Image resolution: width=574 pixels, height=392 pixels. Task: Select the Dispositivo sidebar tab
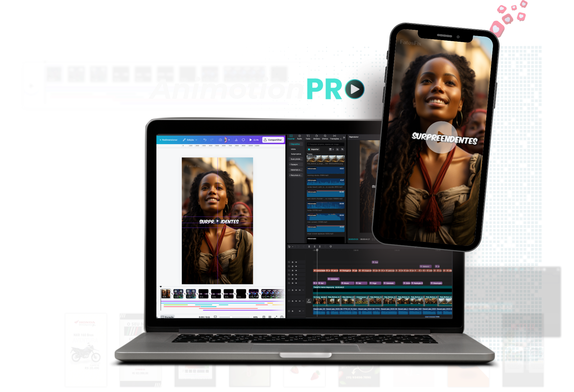[295, 144]
